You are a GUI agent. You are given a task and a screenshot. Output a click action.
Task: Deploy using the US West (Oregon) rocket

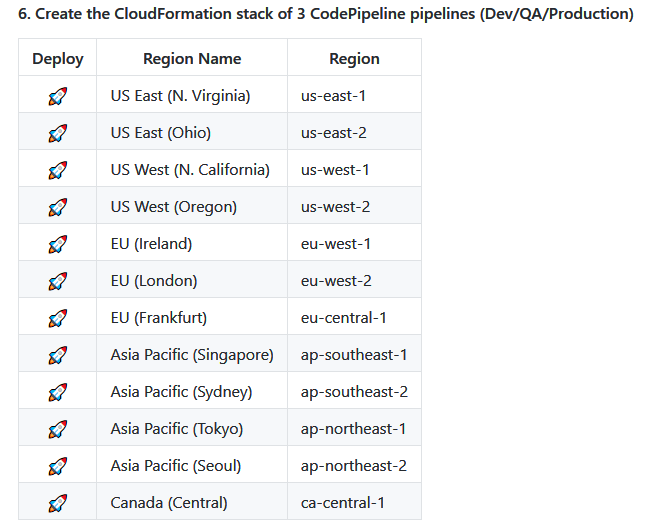coord(57,207)
